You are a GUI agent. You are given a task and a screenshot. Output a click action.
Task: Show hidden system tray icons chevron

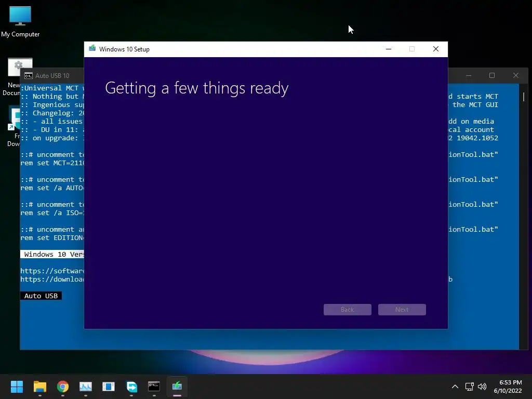click(x=455, y=387)
